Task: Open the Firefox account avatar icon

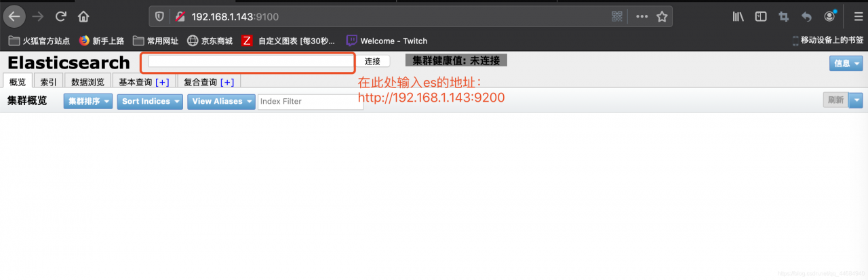Action: (x=829, y=16)
